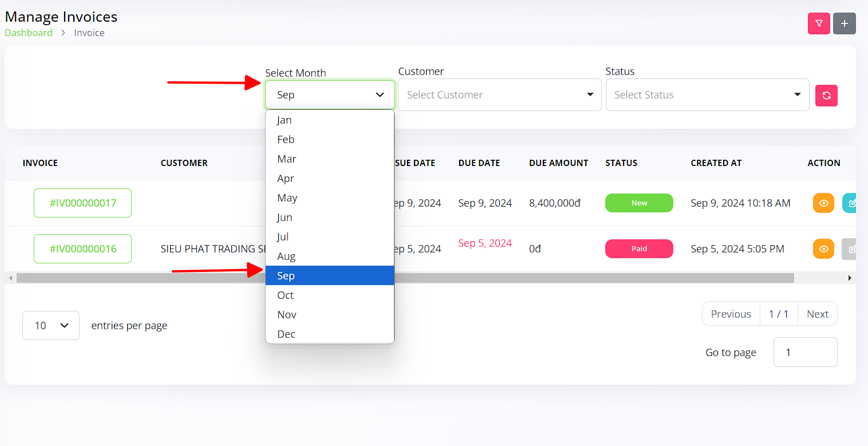Viewport: 868px width, 446px height.
Task: Click the horizontal table scrollbar thumb
Action: click(405, 278)
